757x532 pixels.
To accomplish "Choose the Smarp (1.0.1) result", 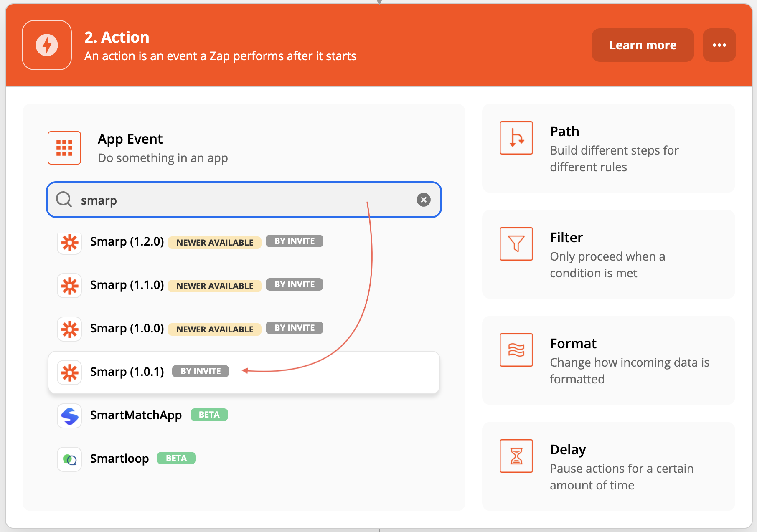I will coord(244,372).
